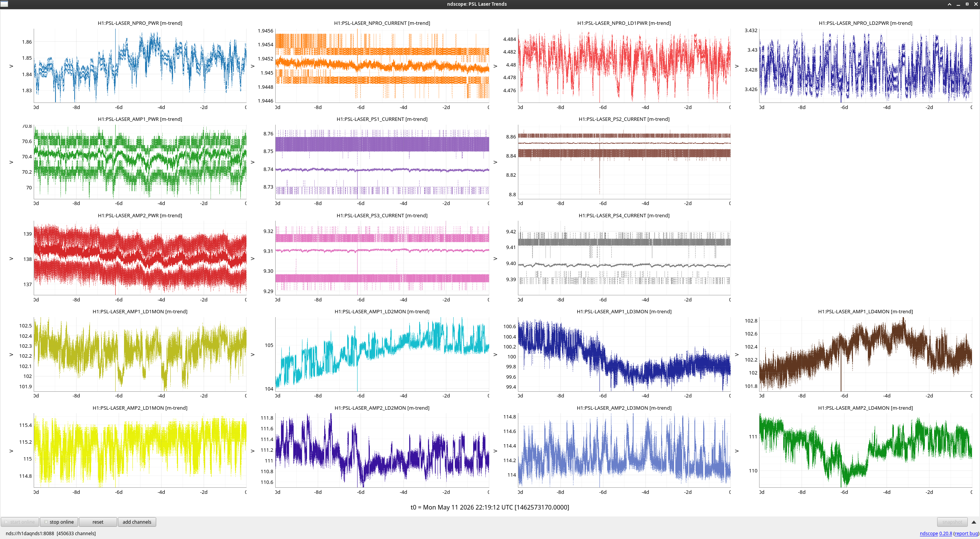Click the Y-axis marker beside NPRO_PWR plot
980x539 pixels.
tap(11, 66)
